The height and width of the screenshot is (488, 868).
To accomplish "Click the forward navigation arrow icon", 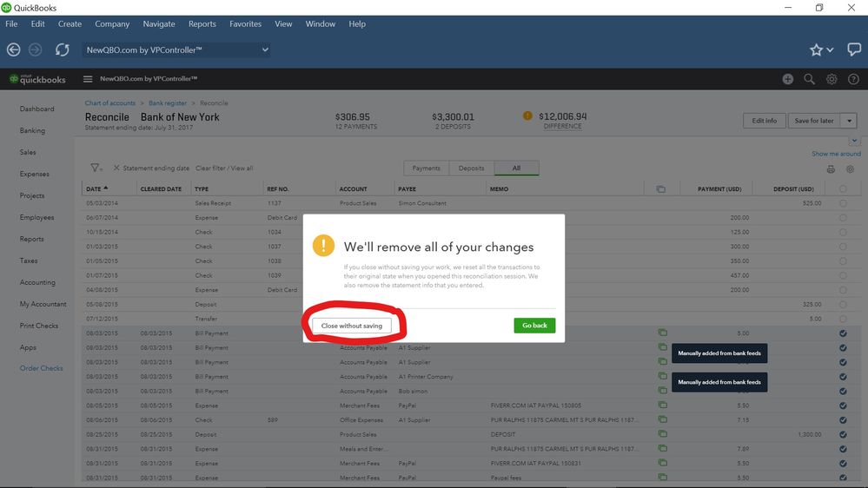I will click(x=35, y=49).
